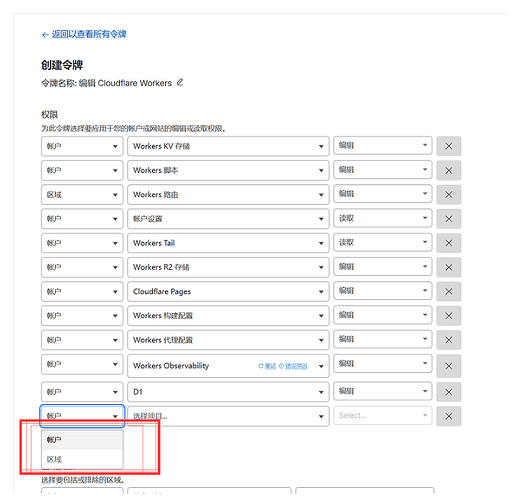
Task: Change scope dropdown for D1 row
Action: click(82, 392)
